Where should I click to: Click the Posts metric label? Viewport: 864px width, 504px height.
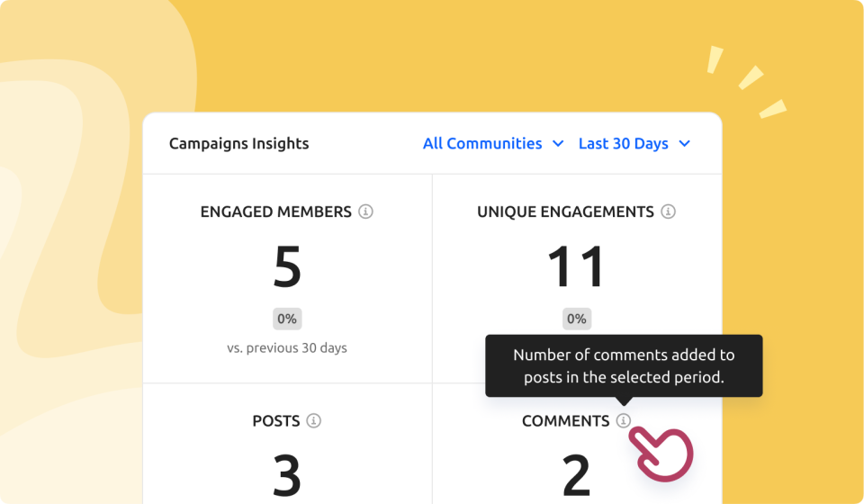(x=276, y=421)
